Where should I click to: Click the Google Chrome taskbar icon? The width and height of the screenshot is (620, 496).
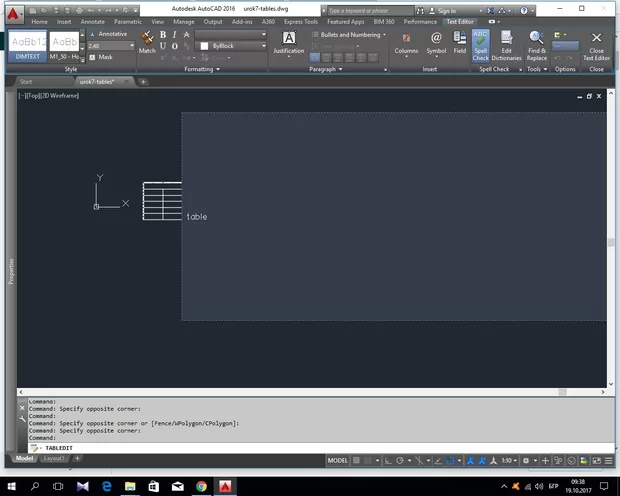pos(201,485)
